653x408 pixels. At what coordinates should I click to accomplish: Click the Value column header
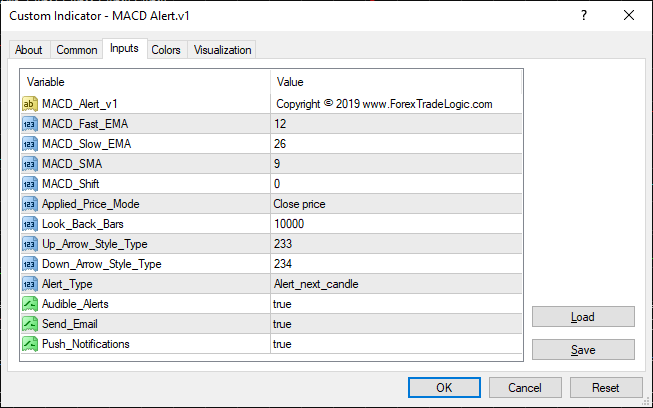(396, 82)
